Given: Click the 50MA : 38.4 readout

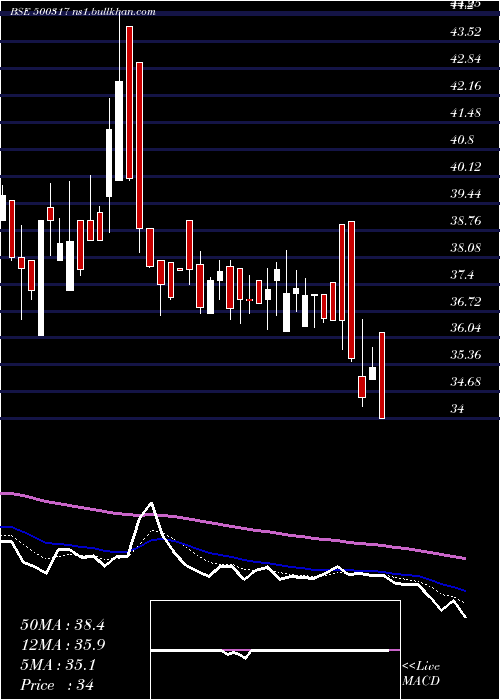Looking at the screenshot, I should [62, 625].
